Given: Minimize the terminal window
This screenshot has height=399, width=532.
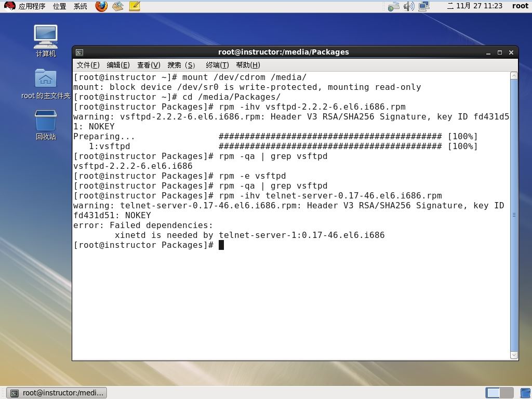Looking at the screenshot, I should click(488, 52).
